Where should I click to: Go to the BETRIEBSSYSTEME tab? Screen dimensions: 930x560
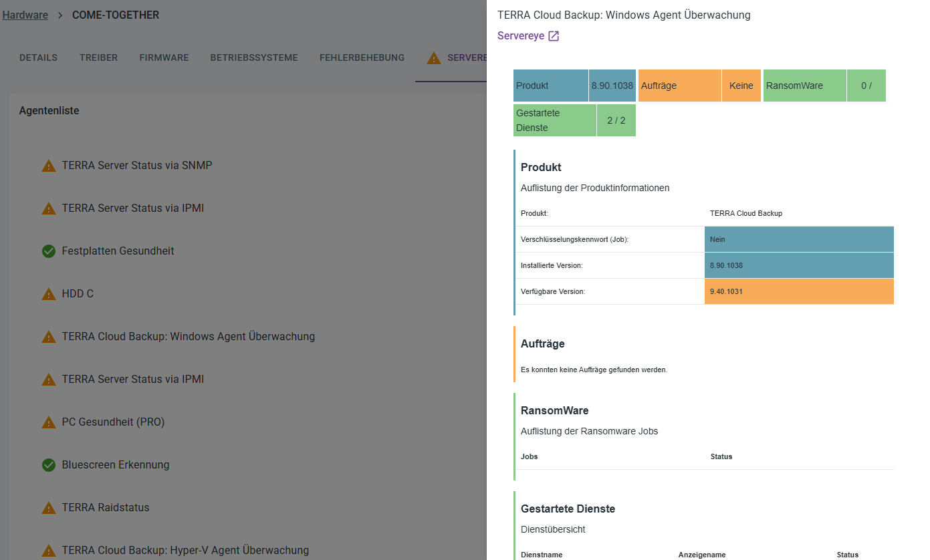click(x=254, y=57)
